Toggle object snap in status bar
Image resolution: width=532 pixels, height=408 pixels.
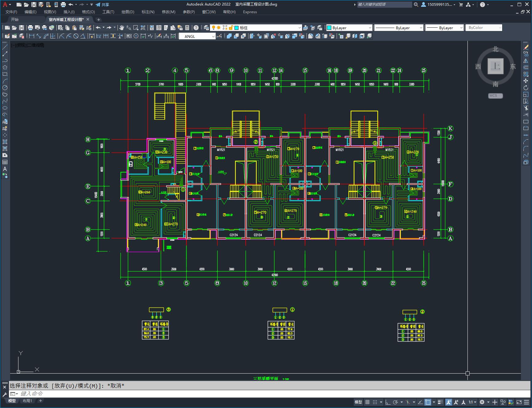point(428,402)
